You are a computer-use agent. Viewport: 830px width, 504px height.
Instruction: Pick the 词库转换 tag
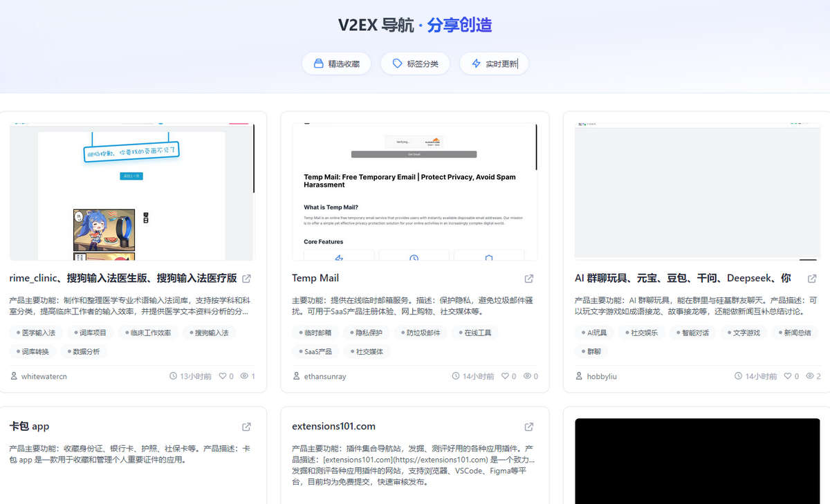click(x=33, y=351)
